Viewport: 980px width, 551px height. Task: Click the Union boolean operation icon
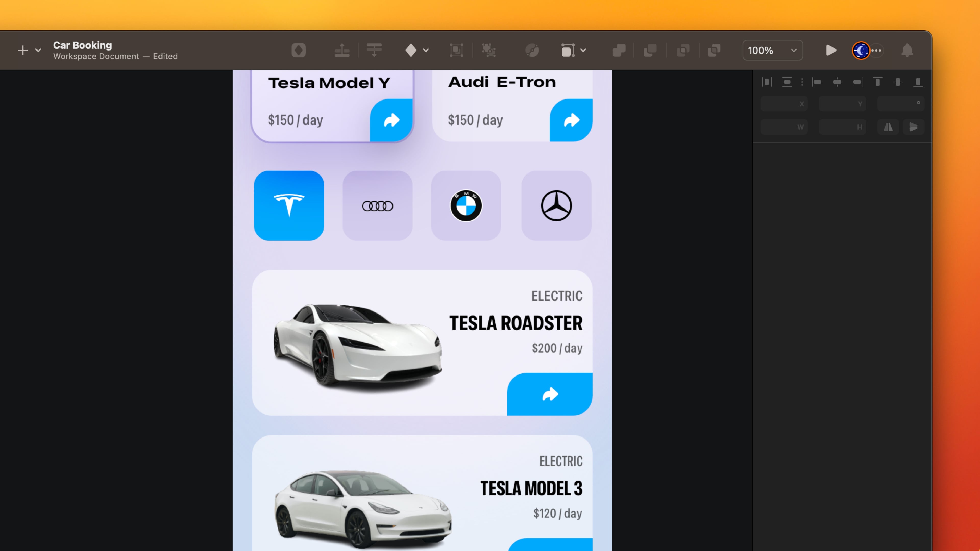[x=619, y=50]
